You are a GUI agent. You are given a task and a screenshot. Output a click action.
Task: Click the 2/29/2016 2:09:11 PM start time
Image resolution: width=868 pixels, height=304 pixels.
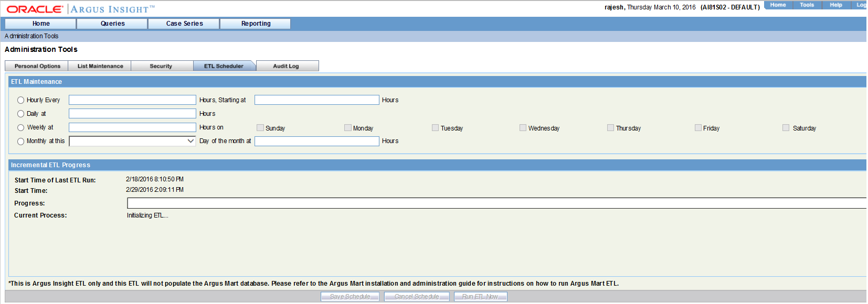coord(155,190)
